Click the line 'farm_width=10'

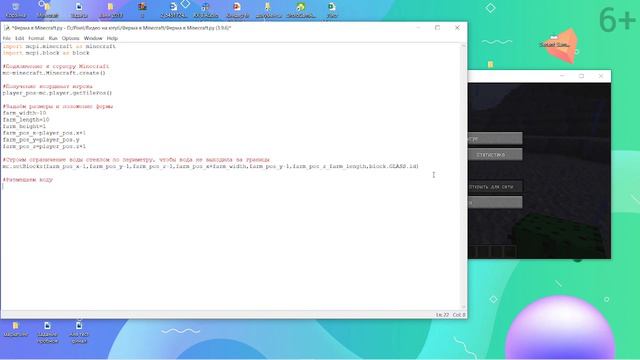(24, 113)
